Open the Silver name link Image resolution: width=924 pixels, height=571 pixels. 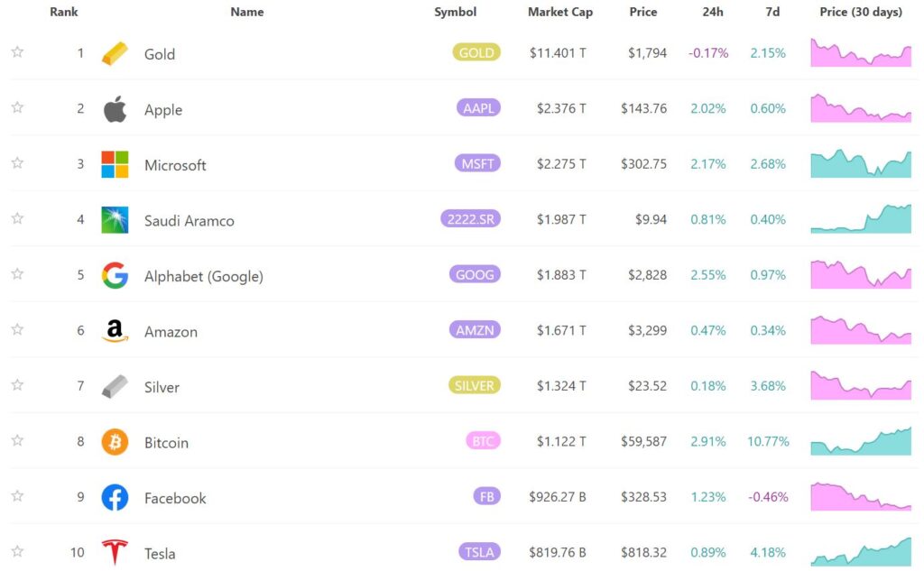(162, 387)
